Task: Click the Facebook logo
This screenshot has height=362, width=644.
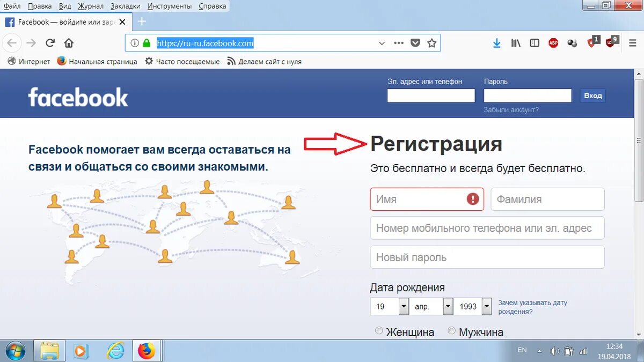Action: click(78, 97)
